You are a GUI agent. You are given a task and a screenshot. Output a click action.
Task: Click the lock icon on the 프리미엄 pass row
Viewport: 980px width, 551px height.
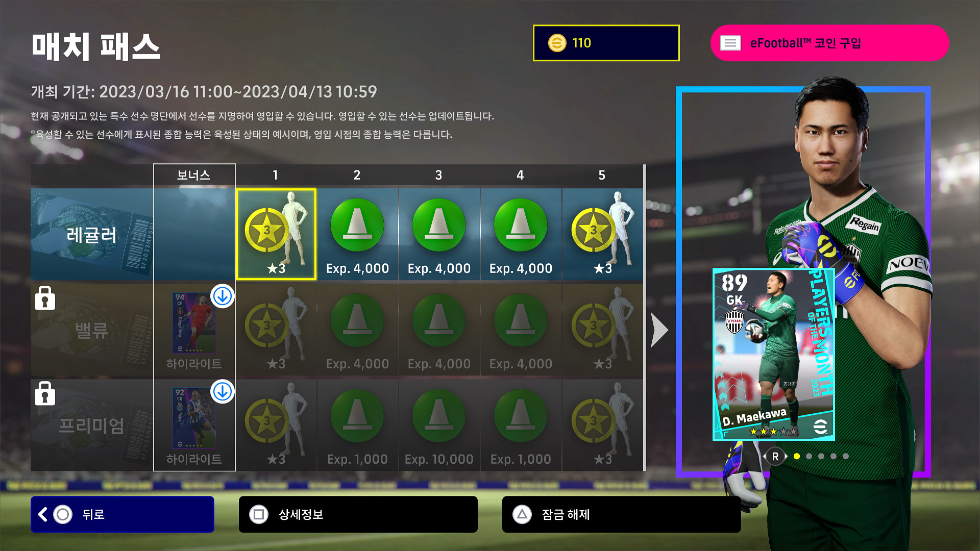pos(45,393)
